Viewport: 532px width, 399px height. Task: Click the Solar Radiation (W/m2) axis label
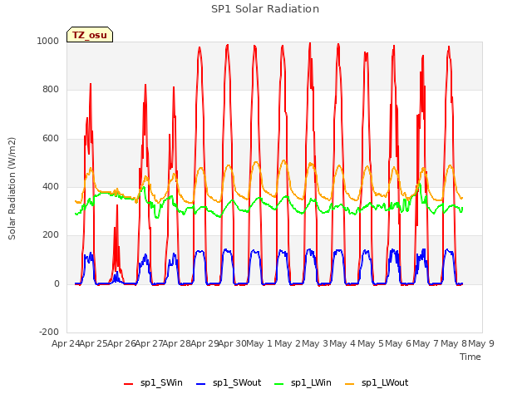[x=12, y=189]
